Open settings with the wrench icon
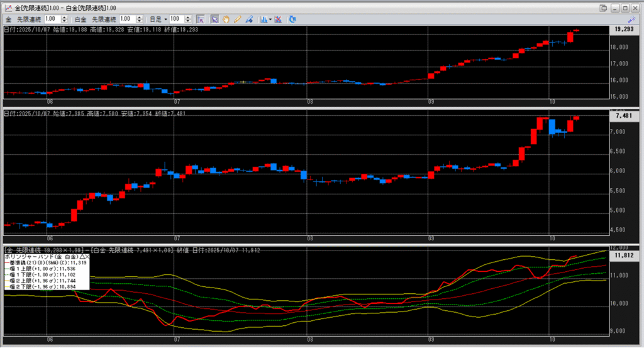 click(632, 20)
